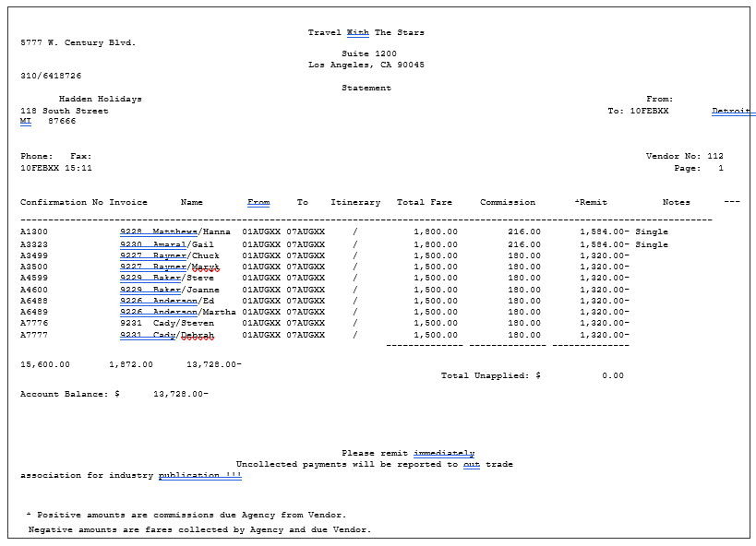The height and width of the screenshot is (546, 756).
Task: Select confirmation number A3500
Action: (34, 267)
